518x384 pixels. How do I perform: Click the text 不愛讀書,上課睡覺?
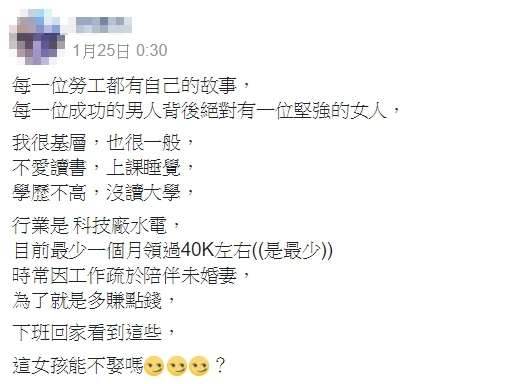96,168
